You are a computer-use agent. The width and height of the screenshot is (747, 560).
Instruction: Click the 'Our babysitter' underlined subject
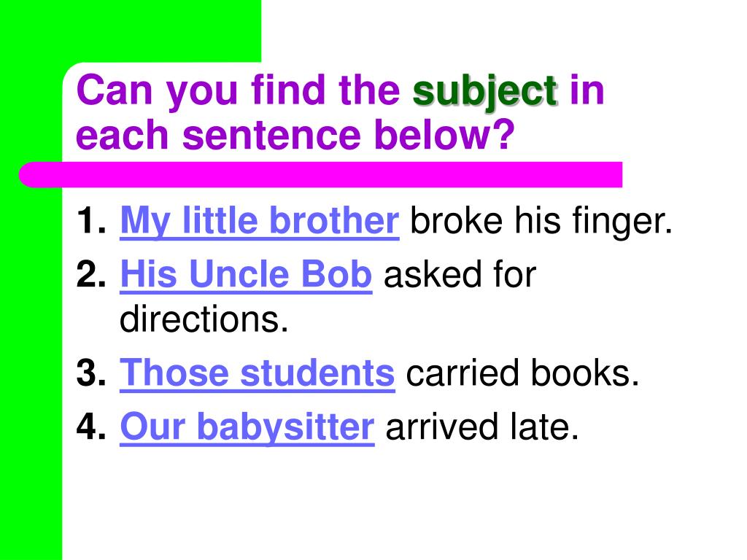247,427
